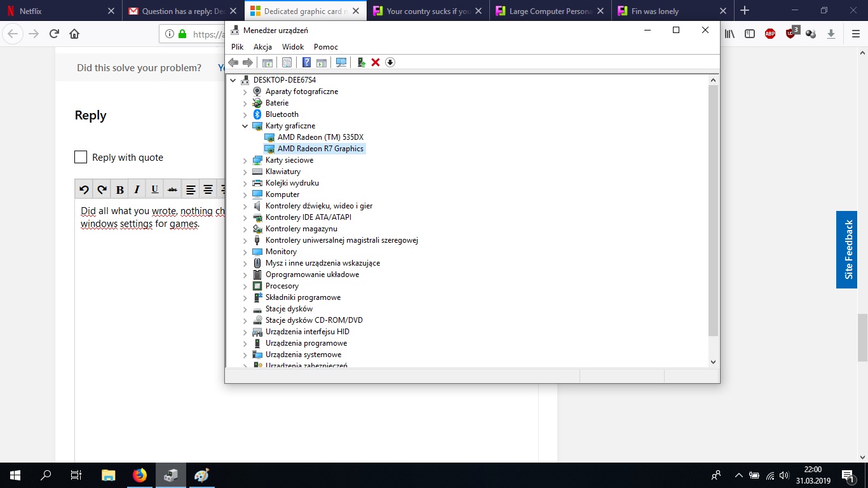Screen dimensions: 868x488
Task: Click the Firefox reload page button
Action: pyautogui.click(x=54, y=34)
